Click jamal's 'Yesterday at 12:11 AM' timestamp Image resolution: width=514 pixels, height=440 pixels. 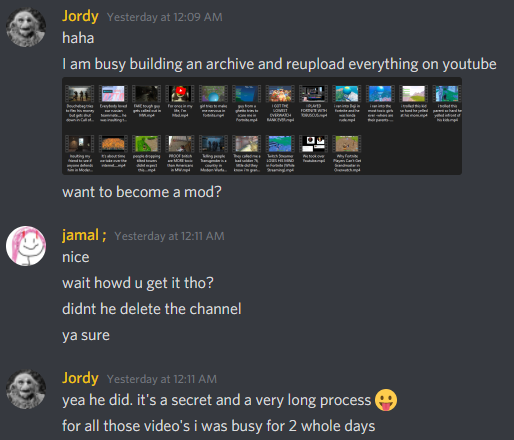169,236
